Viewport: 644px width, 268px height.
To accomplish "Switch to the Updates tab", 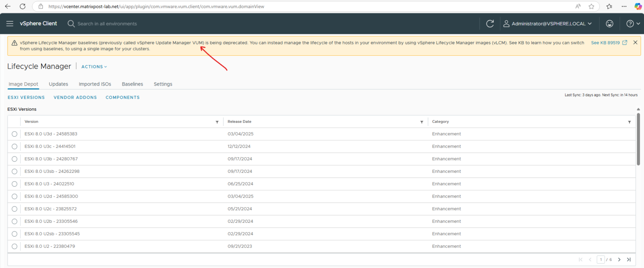I will pos(58,84).
